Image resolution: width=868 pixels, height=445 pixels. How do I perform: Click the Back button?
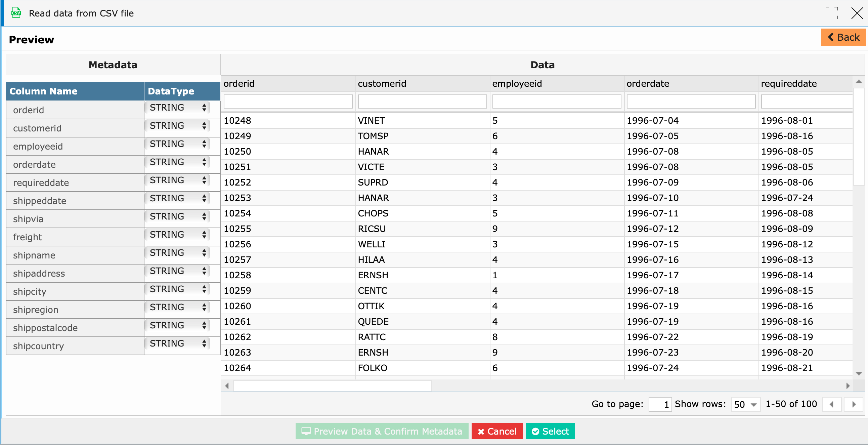(843, 37)
